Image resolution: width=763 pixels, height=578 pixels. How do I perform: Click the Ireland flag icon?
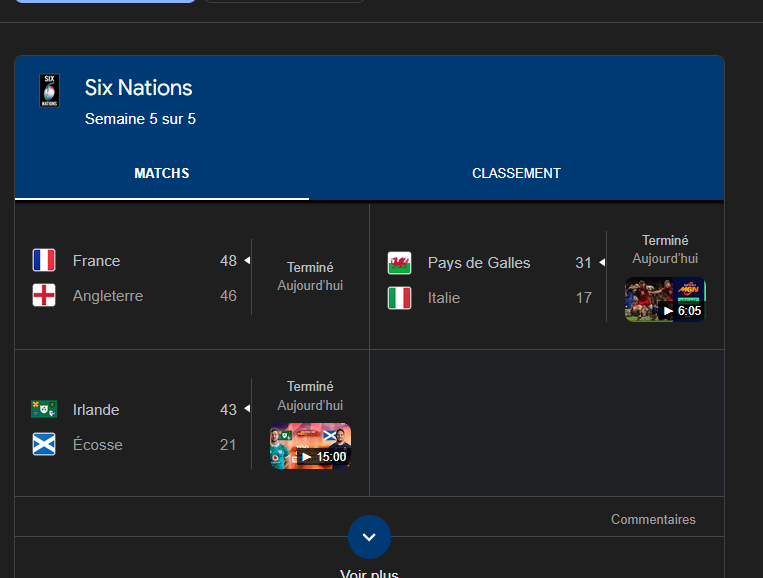44,410
